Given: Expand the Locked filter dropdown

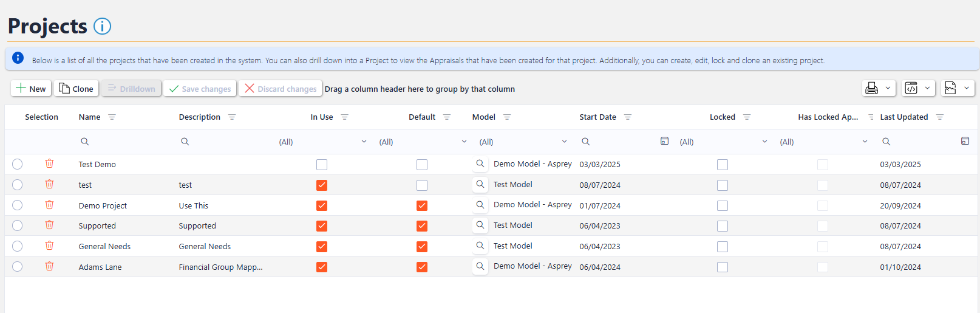Looking at the screenshot, I should (x=764, y=142).
